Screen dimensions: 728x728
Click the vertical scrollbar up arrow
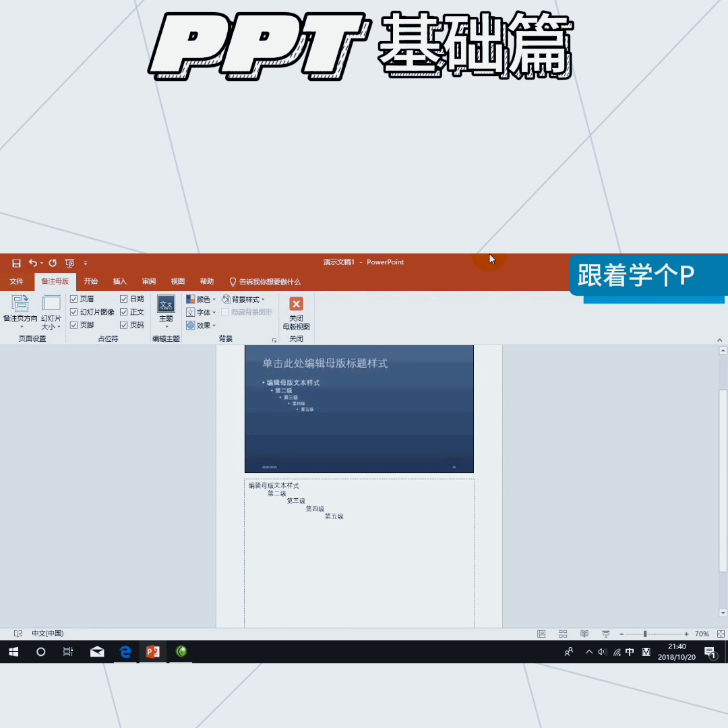723,351
